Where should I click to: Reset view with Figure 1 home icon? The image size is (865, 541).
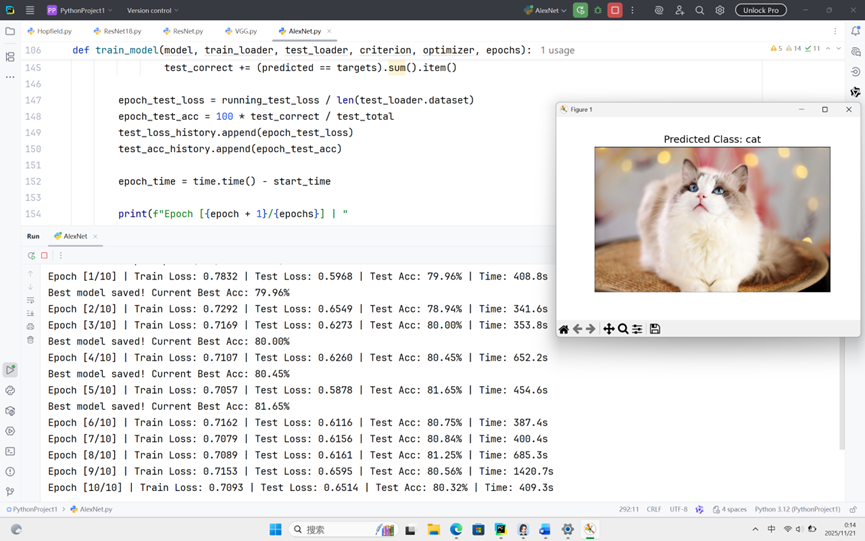pyautogui.click(x=564, y=329)
